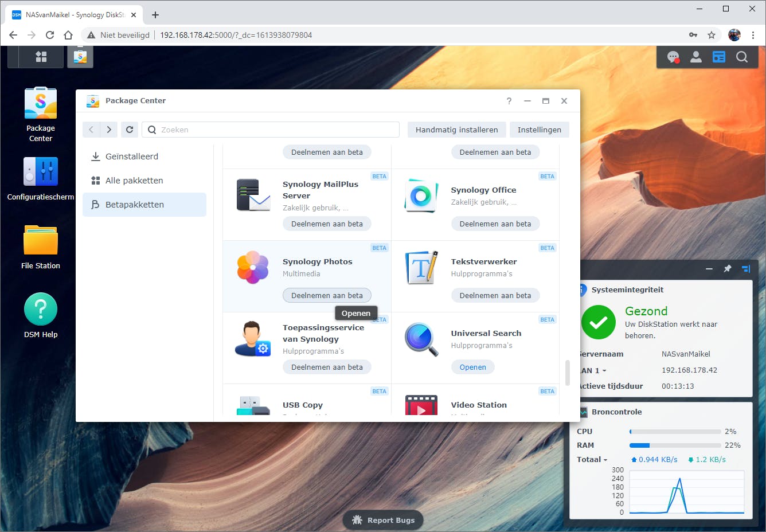Select Geïnstalleerd in the sidebar
Screen dimensions: 766x532
pos(144,157)
